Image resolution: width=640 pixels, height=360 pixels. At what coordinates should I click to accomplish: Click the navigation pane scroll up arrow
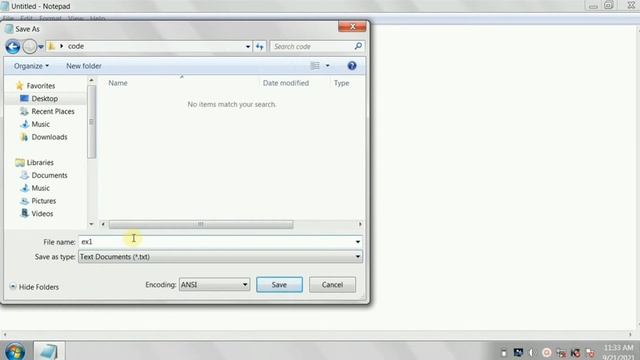91,80
